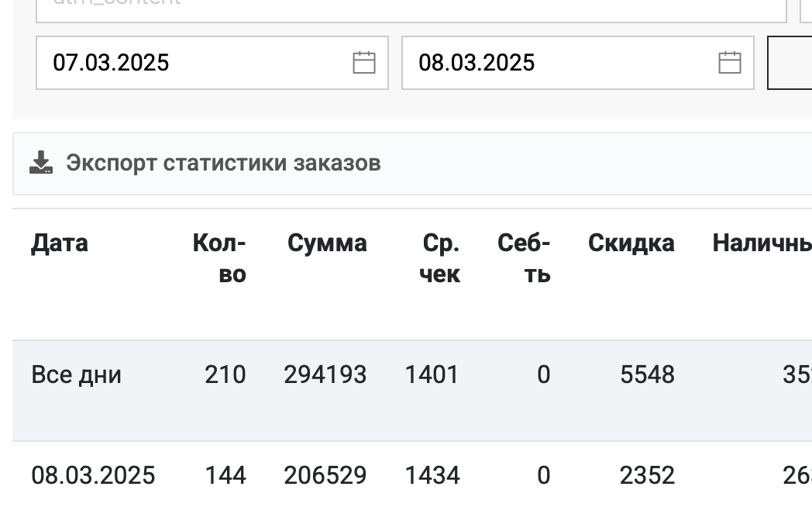Screen dimensions: 812x521
Task: Sort by the Ср. чек column header
Action: pyautogui.click(x=439, y=258)
